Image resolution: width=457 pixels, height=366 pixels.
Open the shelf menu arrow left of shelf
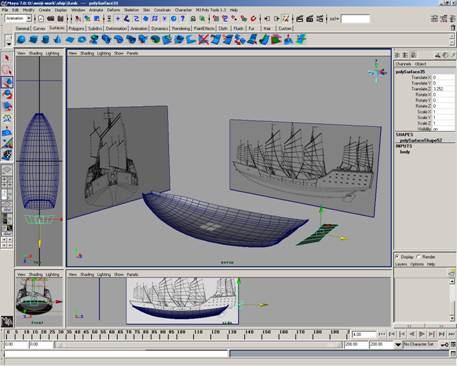tap(9, 44)
